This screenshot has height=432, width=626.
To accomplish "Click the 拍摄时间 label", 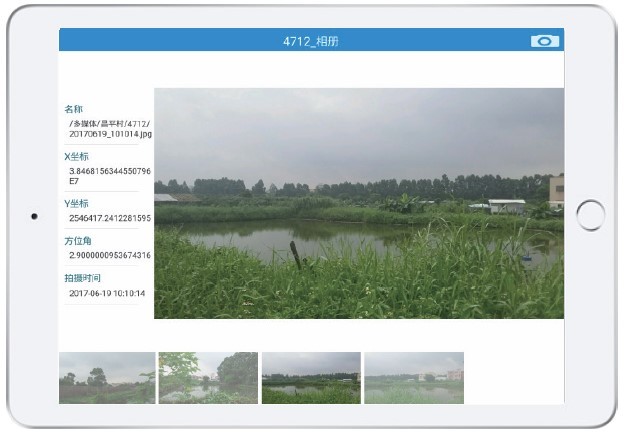I will click(x=82, y=278).
